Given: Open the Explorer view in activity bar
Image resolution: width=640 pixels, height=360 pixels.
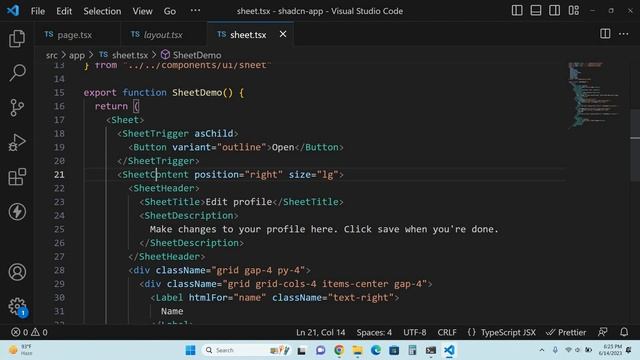Looking at the screenshot, I should (x=17, y=39).
